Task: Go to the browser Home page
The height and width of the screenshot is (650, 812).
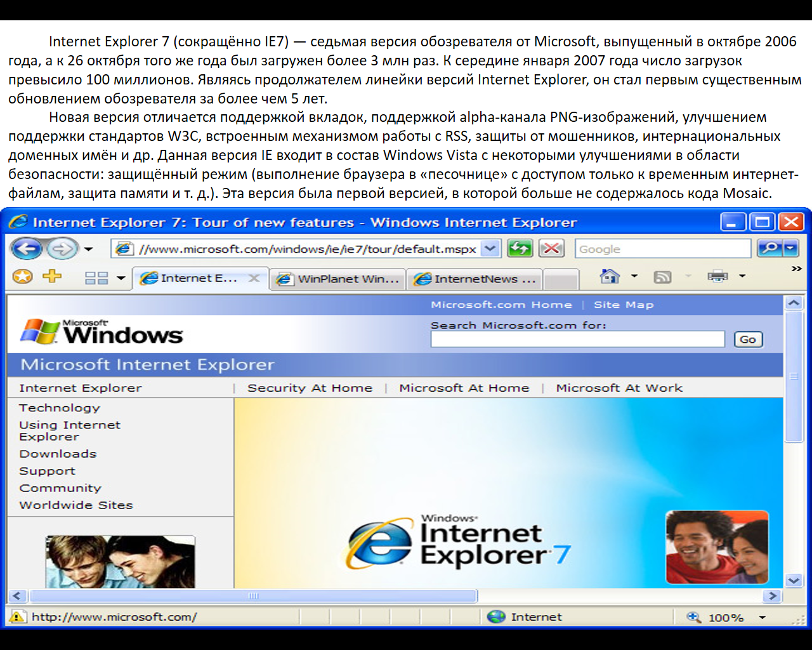Action: [x=609, y=277]
